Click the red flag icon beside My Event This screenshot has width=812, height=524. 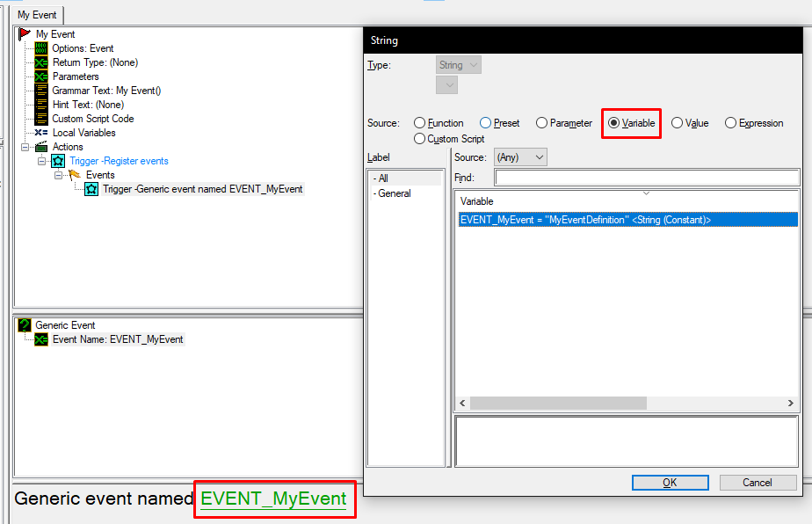pos(25,34)
